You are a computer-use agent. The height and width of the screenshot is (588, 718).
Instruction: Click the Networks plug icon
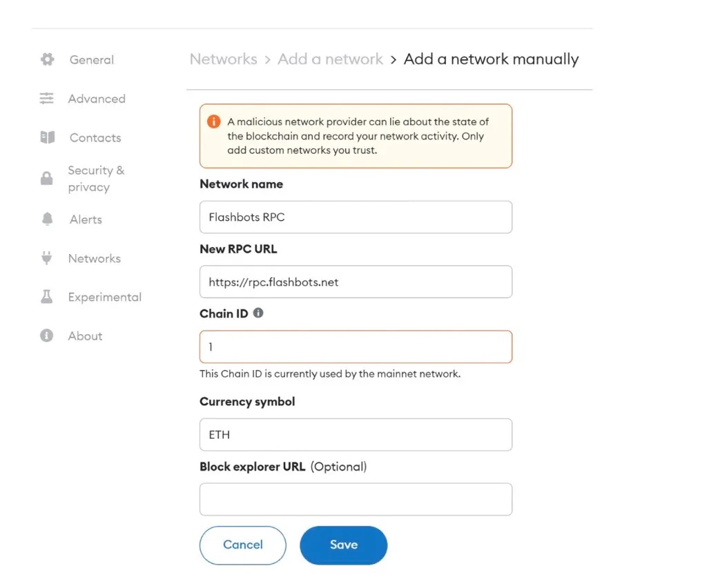pos(47,258)
